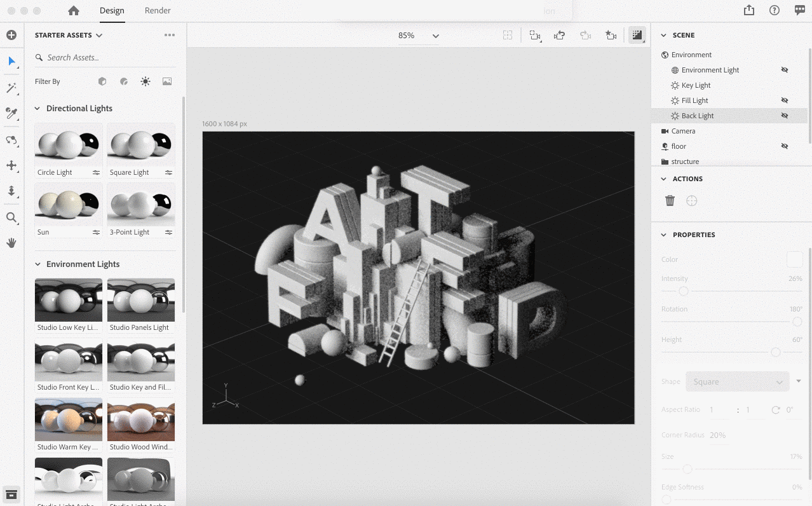Collapse the Directional Lights section

point(37,109)
